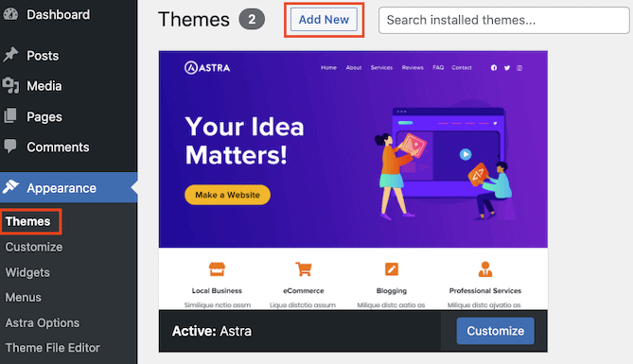Open the Theme File Editor
This screenshot has height=364, width=633.
tap(52, 348)
